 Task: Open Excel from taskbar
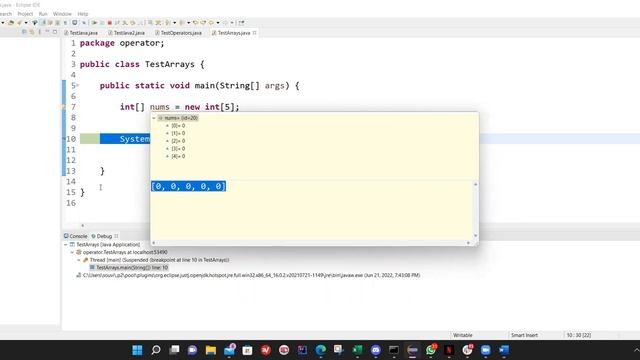[x=357, y=350]
